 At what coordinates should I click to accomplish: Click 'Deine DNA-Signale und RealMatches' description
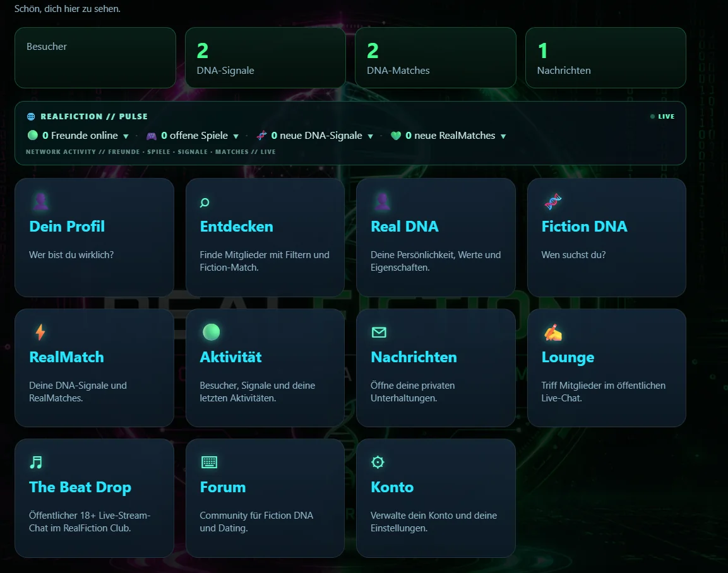[x=78, y=392]
